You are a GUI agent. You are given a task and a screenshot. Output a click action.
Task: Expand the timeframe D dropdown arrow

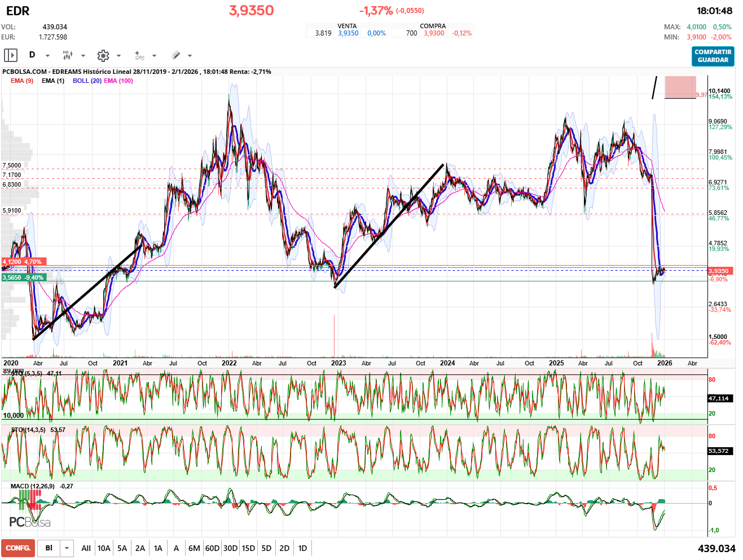(47, 56)
